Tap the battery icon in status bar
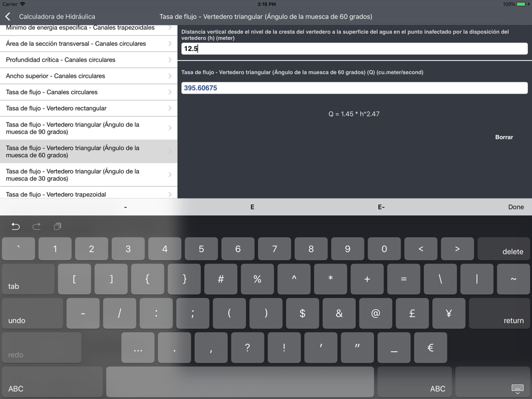This screenshot has height=399, width=532. tap(521, 4)
